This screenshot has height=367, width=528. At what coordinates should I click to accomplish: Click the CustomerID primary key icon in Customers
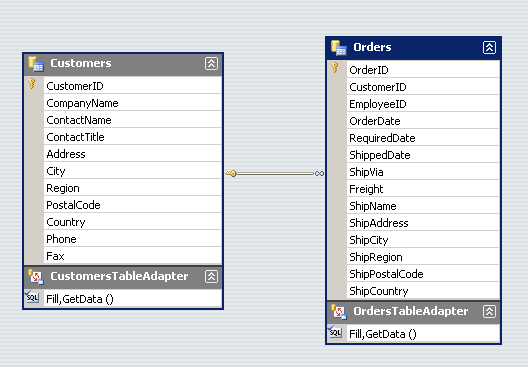point(32,84)
